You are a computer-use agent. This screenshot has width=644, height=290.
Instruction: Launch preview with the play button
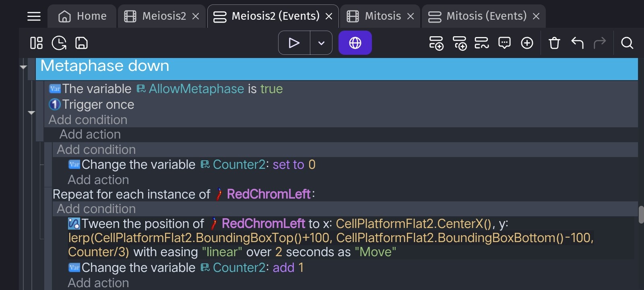294,43
